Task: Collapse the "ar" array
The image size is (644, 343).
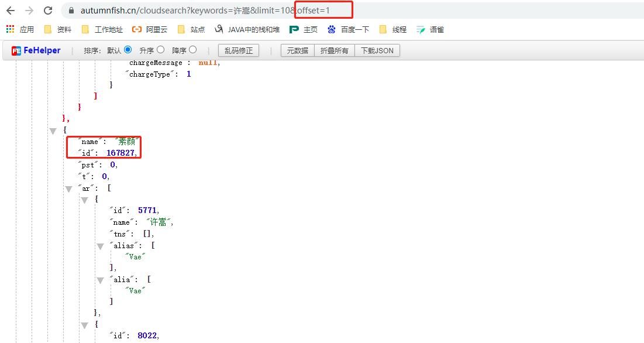Action: tap(68, 189)
